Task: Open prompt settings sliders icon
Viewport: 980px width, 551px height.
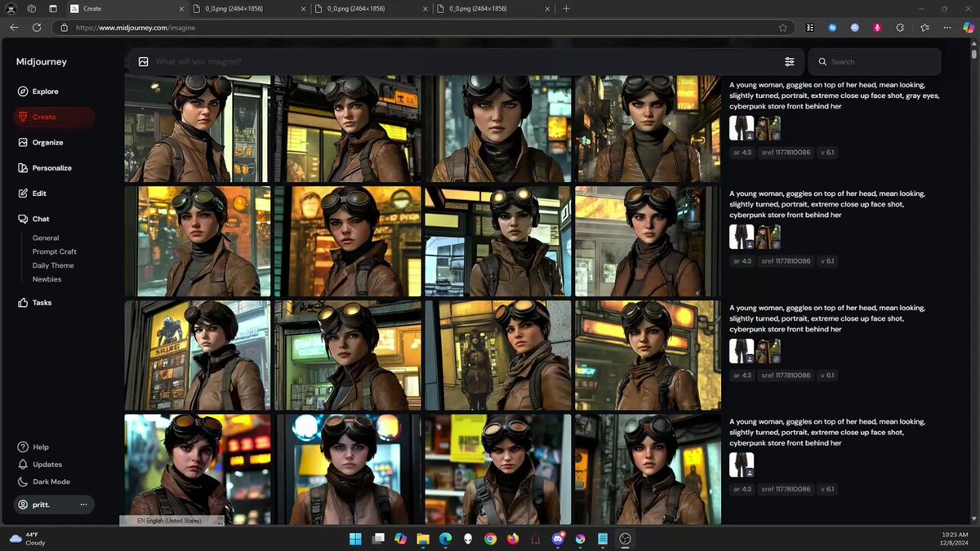Action: (x=790, y=62)
